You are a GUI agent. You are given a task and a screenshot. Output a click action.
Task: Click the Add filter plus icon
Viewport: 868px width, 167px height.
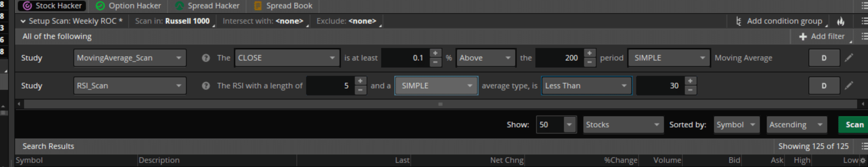(803, 36)
